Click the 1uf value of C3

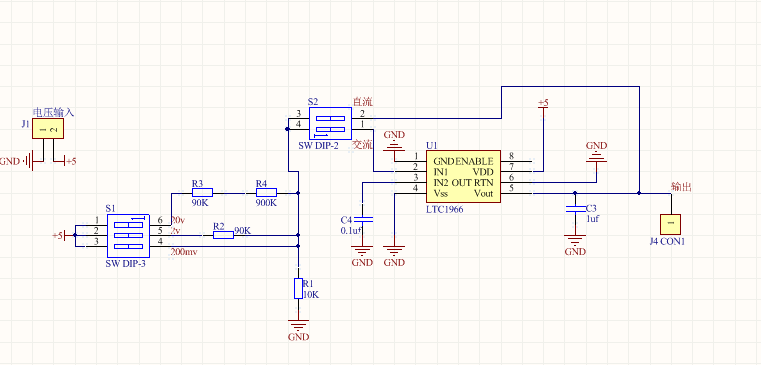point(593,219)
